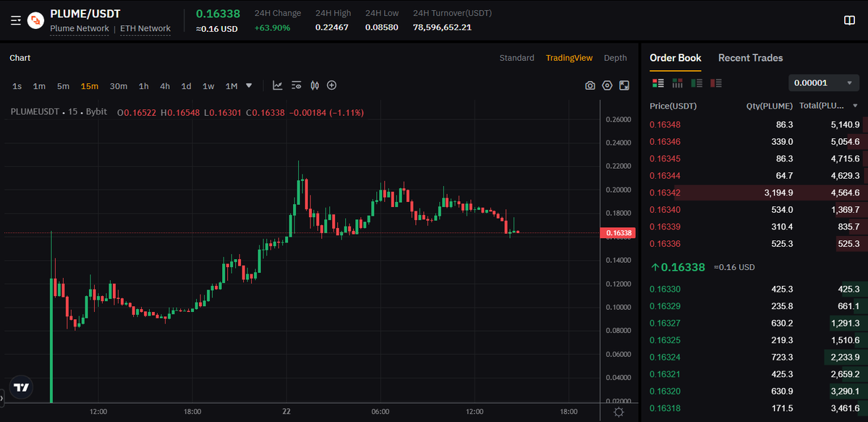Viewport: 868px width, 422px height.
Task: Open the chart indicators icon
Action: [x=278, y=85]
